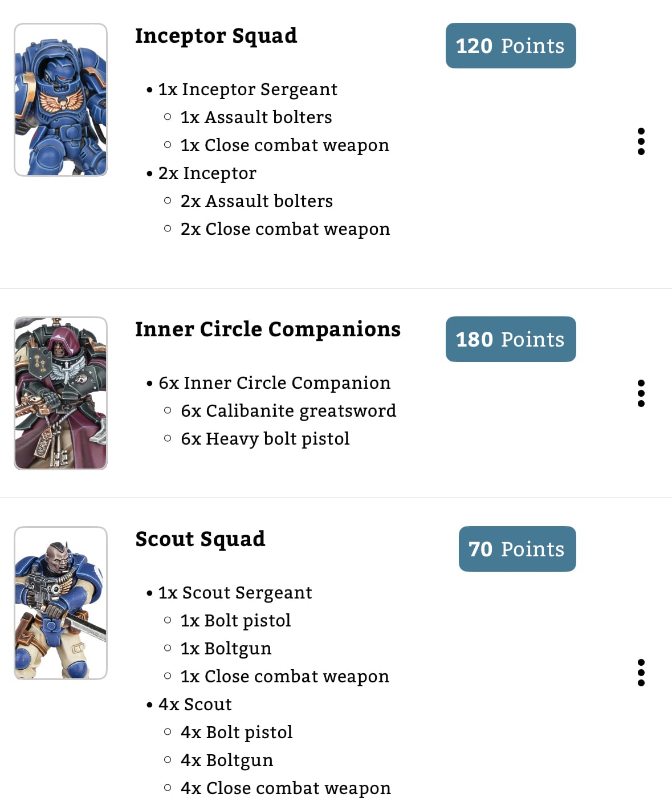Click the Scout Squad miniature thumbnail
Image resolution: width=672 pixels, height=806 pixels.
[x=61, y=603]
